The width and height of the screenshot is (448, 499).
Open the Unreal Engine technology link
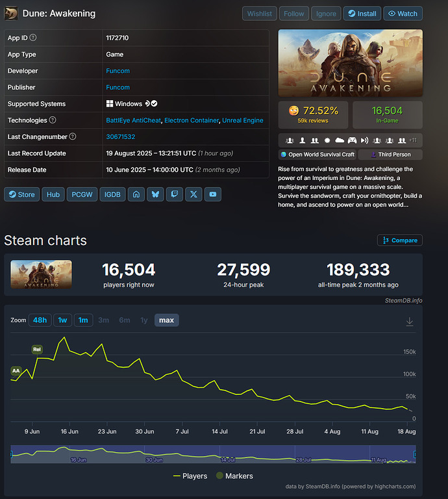click(243, 120)
